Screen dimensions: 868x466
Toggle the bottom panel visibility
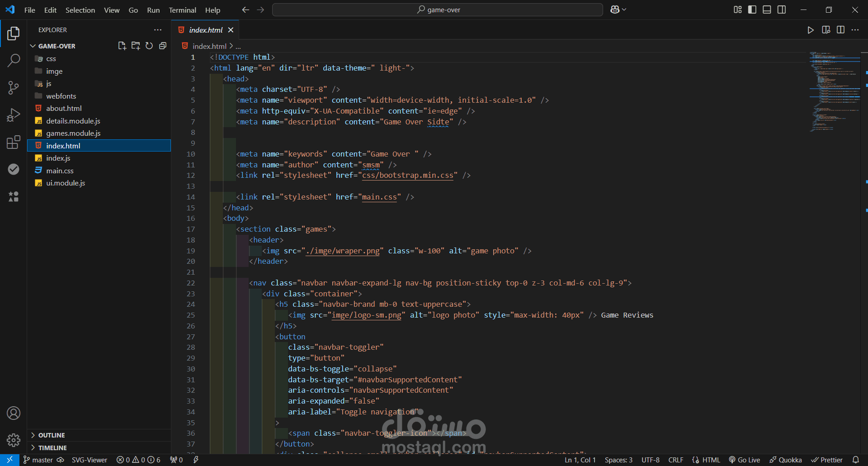pos(767,10)
